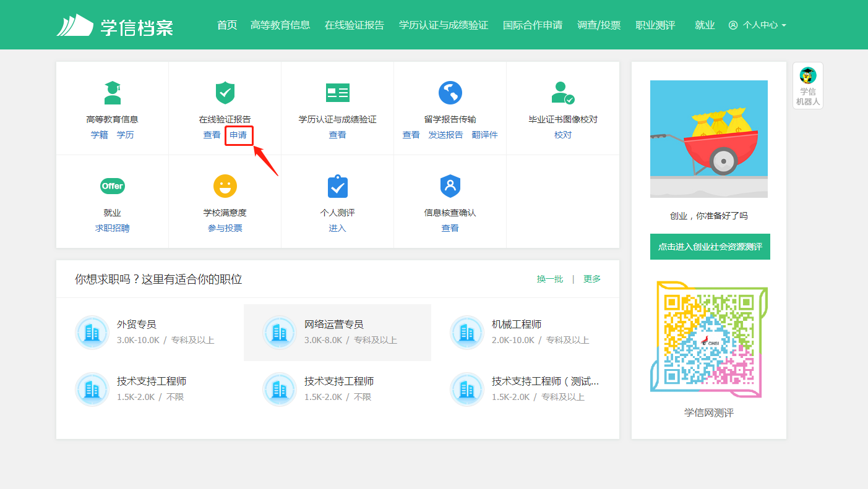Click 查看 under 信息核查确认

(x=450, y=228)
